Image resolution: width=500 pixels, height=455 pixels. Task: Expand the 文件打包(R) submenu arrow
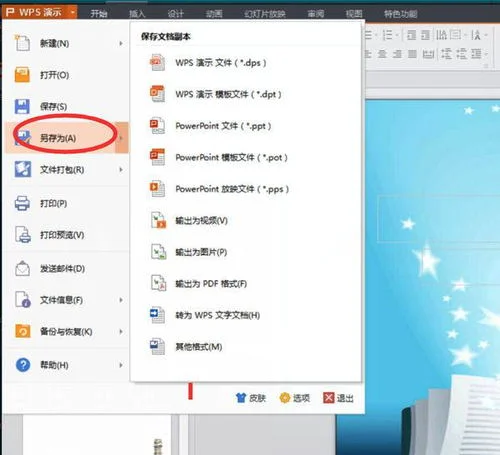(x=121, y=170)
